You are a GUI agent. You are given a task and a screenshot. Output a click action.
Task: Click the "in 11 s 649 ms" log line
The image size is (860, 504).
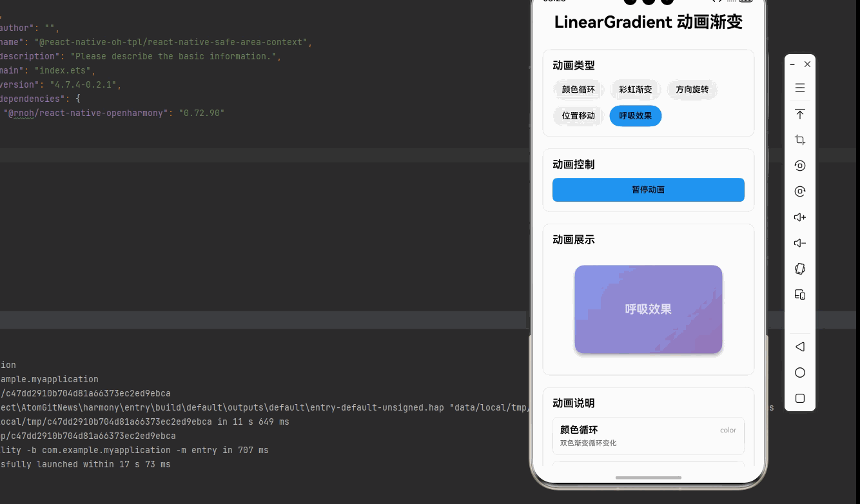(x=144, y=422)
